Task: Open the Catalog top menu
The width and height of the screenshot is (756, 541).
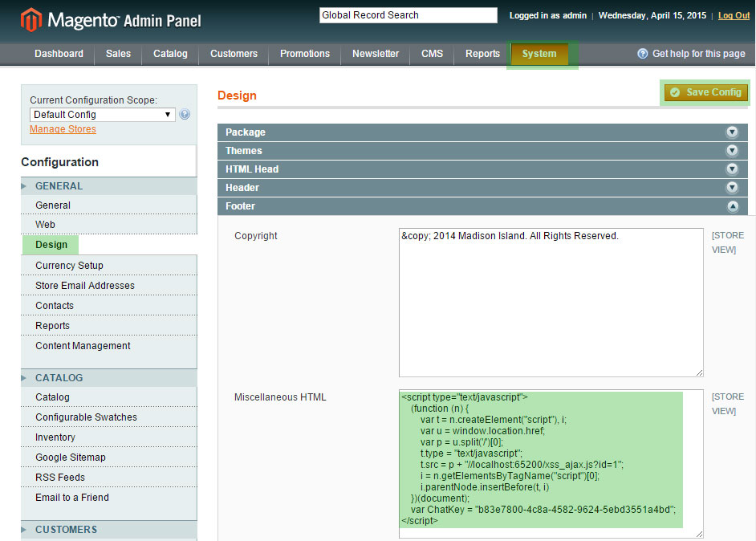Action: pos(170,54)
